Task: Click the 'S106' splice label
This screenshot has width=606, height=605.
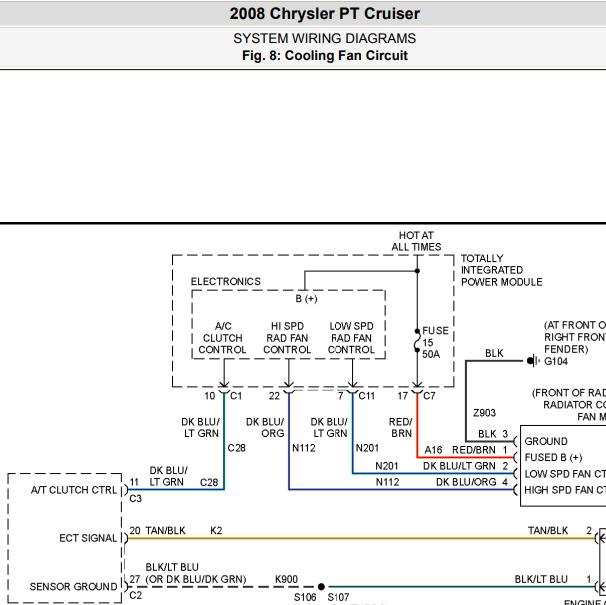Action: point(305,597)
